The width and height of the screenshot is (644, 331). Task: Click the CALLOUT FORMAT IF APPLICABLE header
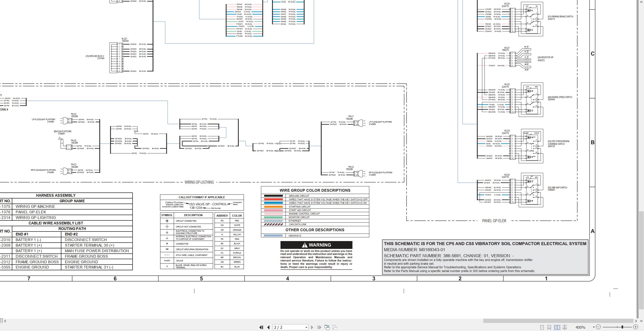[202, 197]
